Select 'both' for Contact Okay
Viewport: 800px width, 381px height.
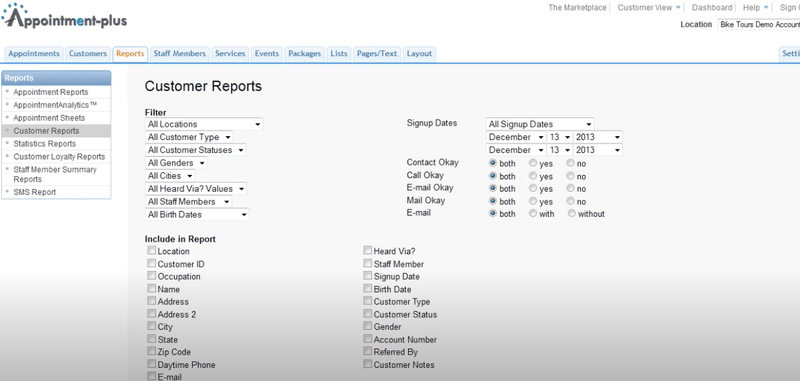click(493, 163)
